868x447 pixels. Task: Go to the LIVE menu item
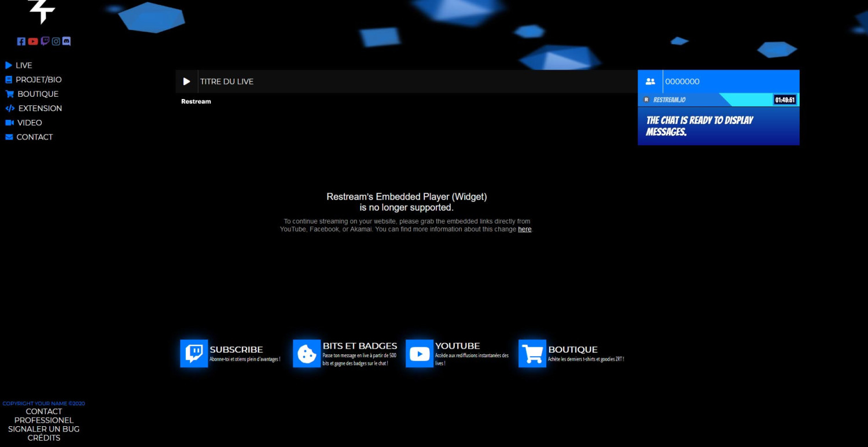[24, 65]
